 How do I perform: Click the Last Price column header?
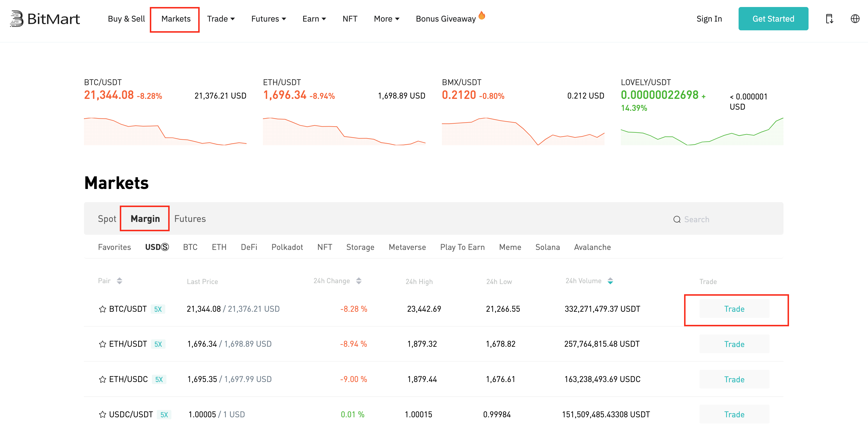202,282
